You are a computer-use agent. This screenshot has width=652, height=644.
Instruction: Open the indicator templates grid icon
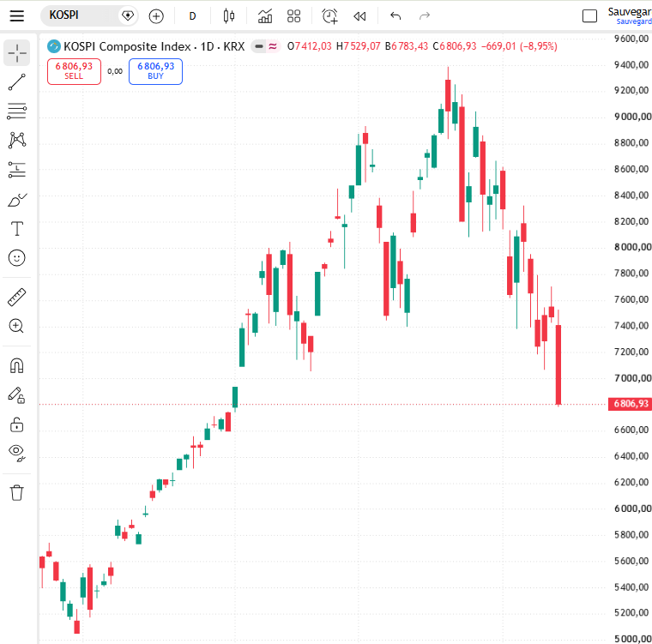tap(293, 16)
